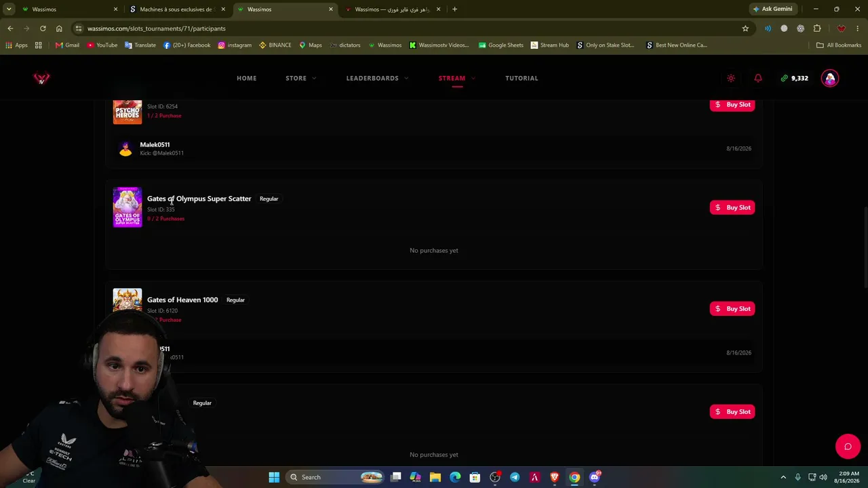Click the Gates of Olympus Super Scatter title

[x=199, y=199]
